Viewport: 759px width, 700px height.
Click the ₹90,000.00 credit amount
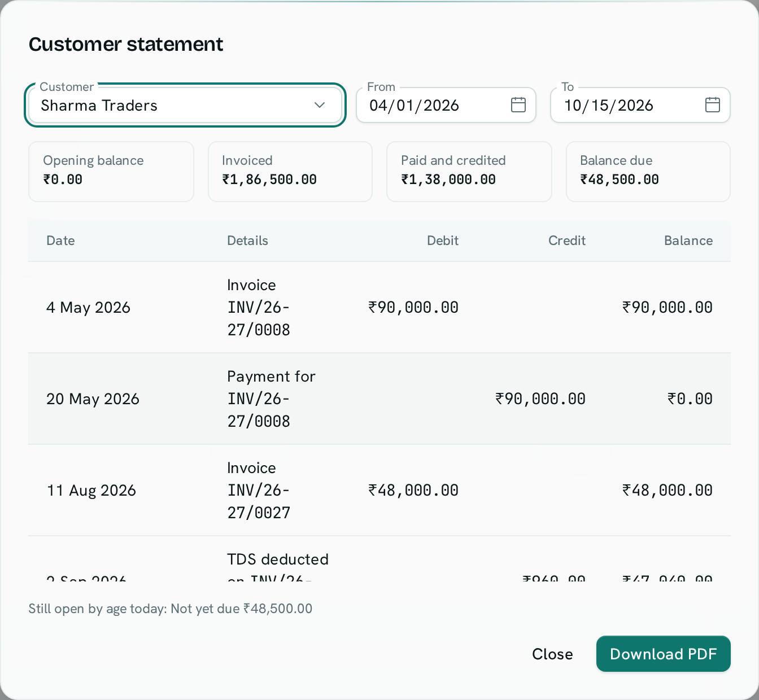click(x=540, y=399)
